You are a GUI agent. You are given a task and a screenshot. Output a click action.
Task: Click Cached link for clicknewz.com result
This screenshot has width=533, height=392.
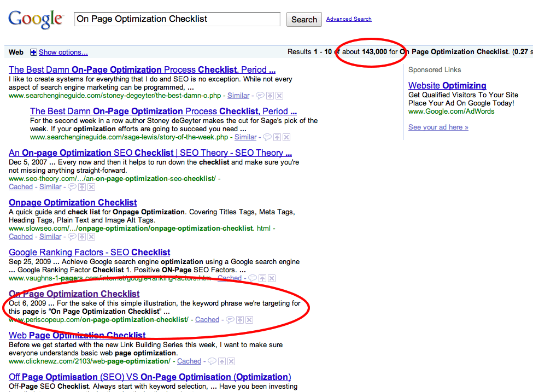click(189, 361)
